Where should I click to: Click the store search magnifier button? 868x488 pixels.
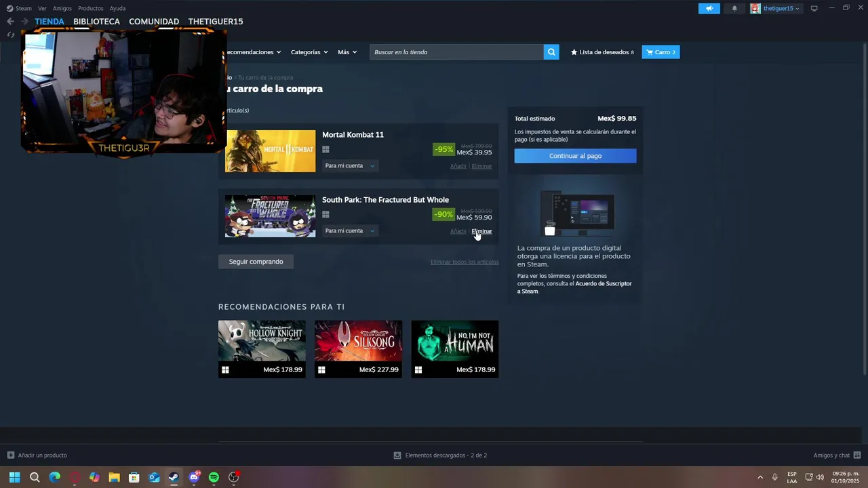coord(551,52)
